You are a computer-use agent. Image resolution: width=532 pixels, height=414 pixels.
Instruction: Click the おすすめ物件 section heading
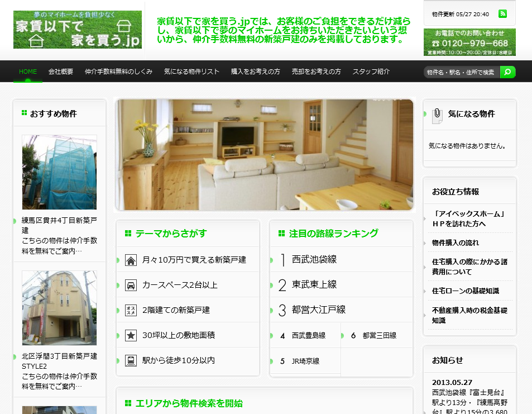(x=53, y=114)
